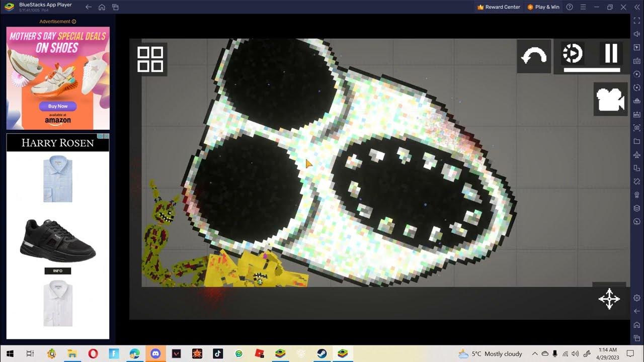
Task: Show hidden system tray icons
Action: [x=535, y=353]
